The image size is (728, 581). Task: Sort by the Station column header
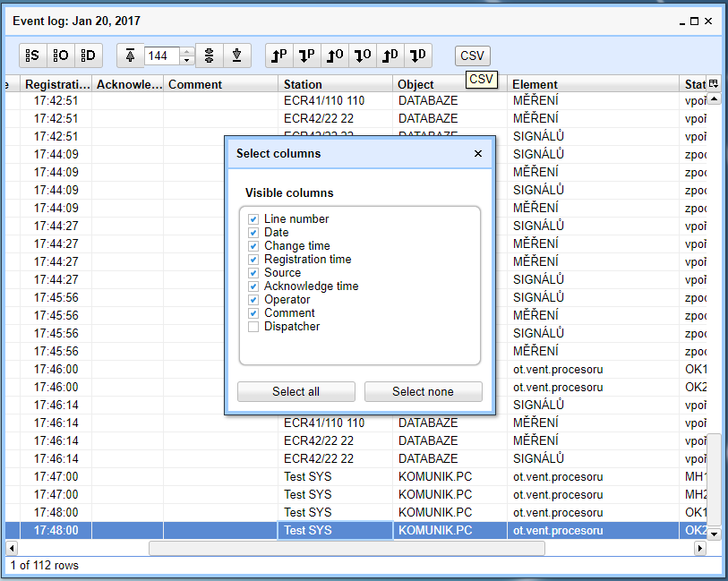[335, 84]
